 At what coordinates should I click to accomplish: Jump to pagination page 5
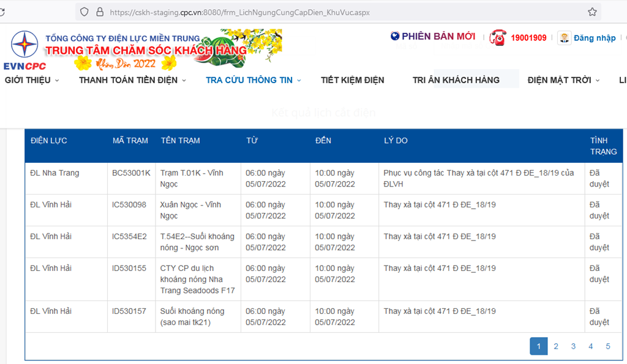coord(608,346)
